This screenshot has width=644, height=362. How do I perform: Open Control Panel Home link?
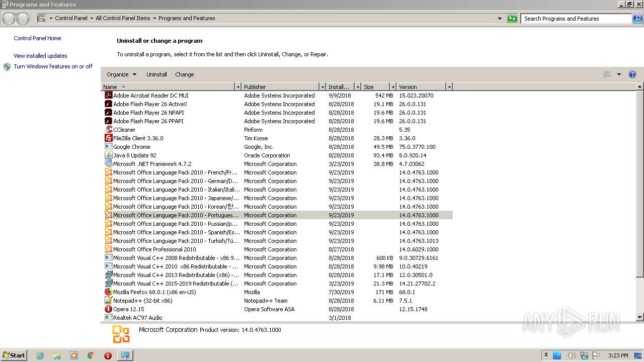pyautogui.click(x=37, y=38)
